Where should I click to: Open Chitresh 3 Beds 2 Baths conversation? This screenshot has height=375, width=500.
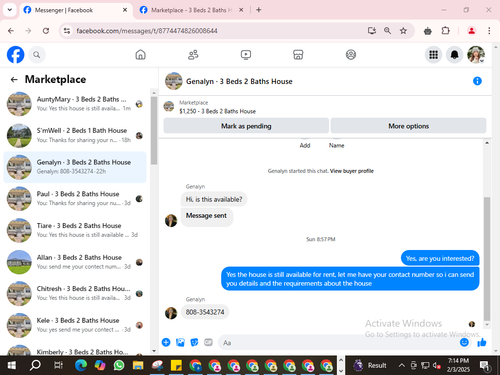[75, 293]
